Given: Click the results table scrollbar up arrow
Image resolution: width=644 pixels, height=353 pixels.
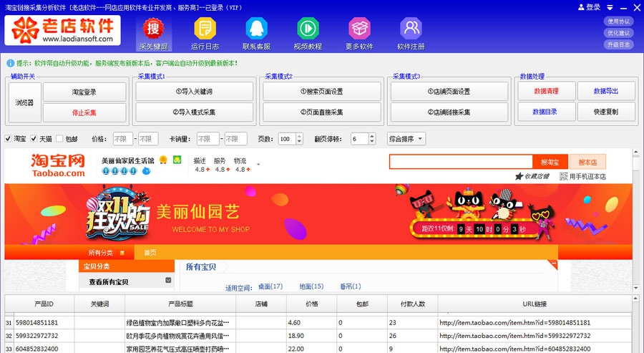Looking at the screenshot, I should 636,299.
